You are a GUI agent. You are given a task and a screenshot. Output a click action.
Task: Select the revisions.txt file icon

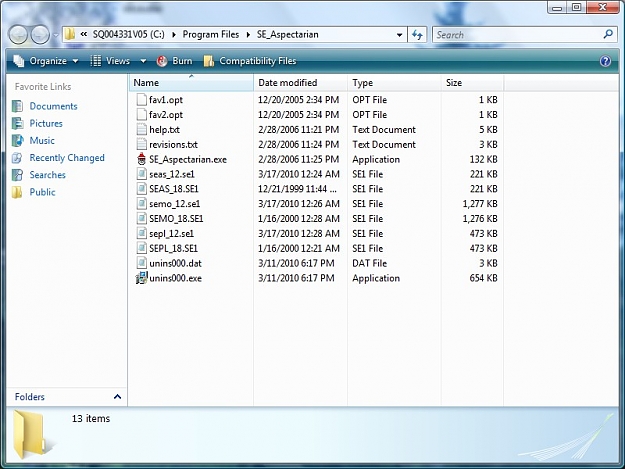pyautogui.click(x=142, y=144)
